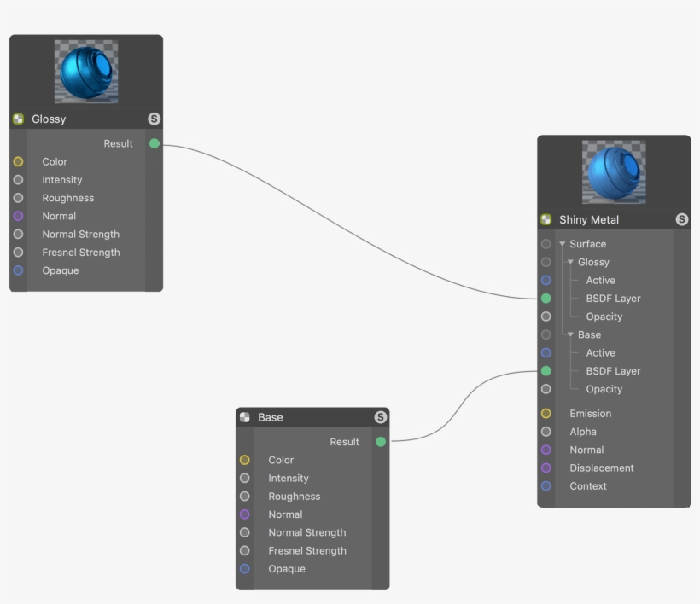Viewport: 700px width, 604px height.
Task: Click the S badge on Glossy node
Action: pos(154,119)
